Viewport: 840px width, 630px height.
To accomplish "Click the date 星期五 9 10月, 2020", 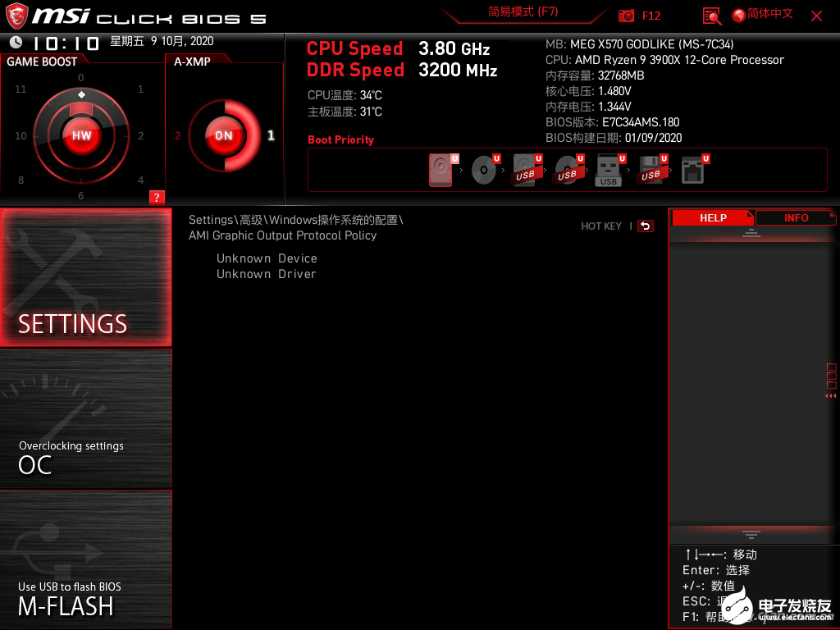I will [162, 41].
